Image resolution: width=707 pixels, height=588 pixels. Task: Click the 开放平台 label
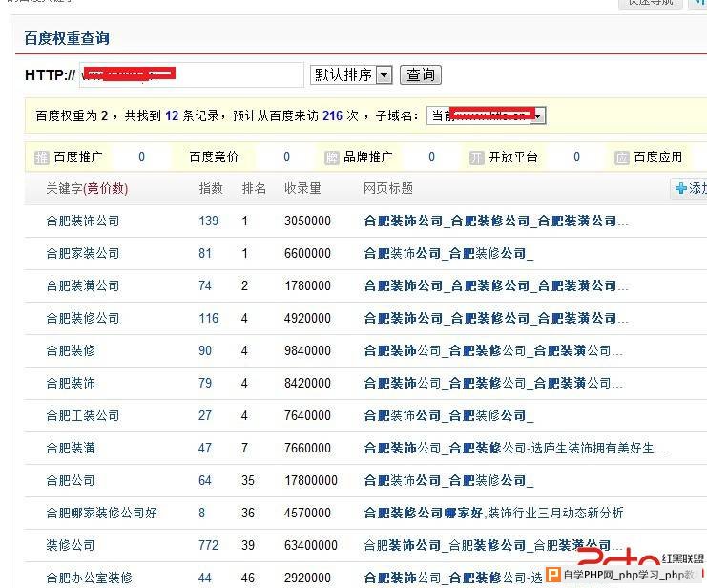[x=513, y=157]
